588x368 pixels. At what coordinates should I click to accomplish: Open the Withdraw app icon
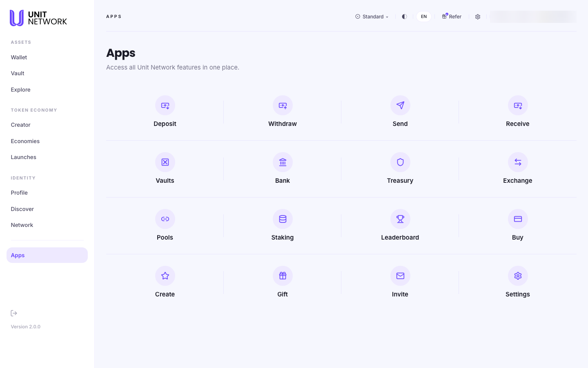[283, 105]
